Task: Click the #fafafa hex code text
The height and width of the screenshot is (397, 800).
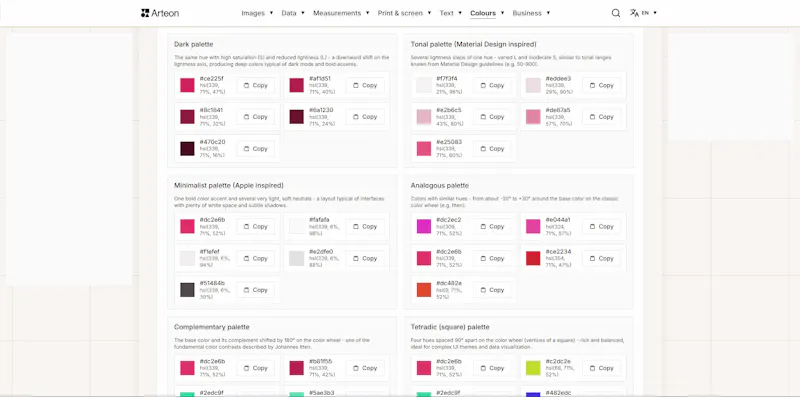Action: (319, 220)
